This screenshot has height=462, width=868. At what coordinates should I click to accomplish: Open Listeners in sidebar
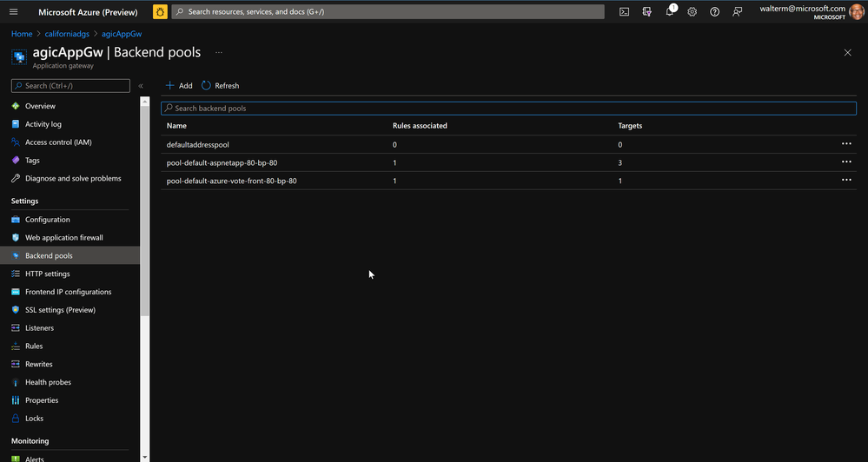pyautogui.click(x=39, y=328)
